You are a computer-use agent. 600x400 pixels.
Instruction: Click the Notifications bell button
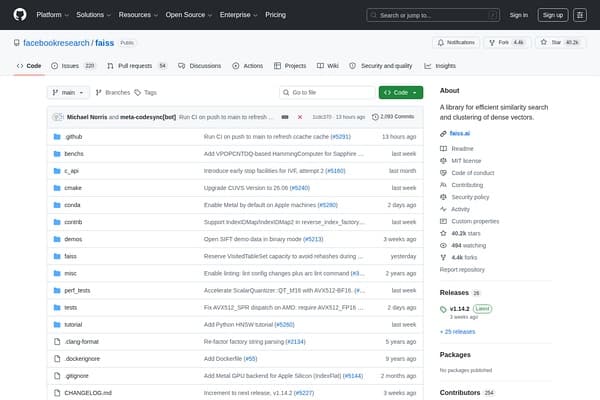[x=456, y=42]
